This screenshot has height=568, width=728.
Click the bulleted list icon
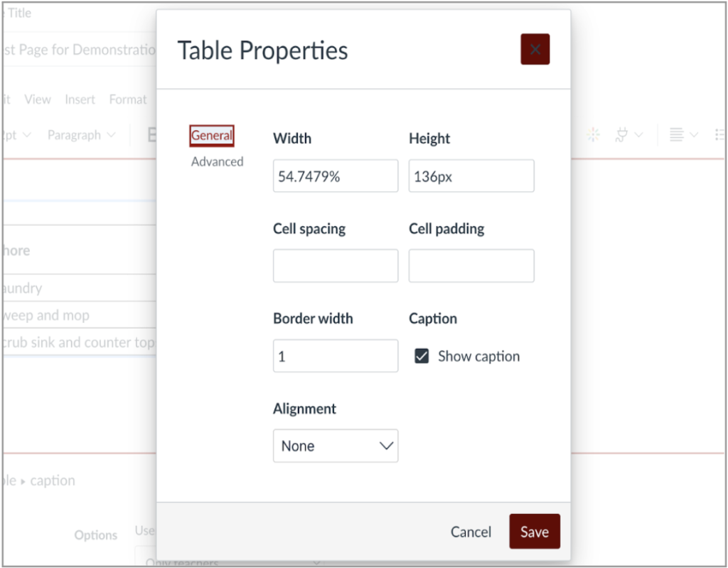[720, 134]
